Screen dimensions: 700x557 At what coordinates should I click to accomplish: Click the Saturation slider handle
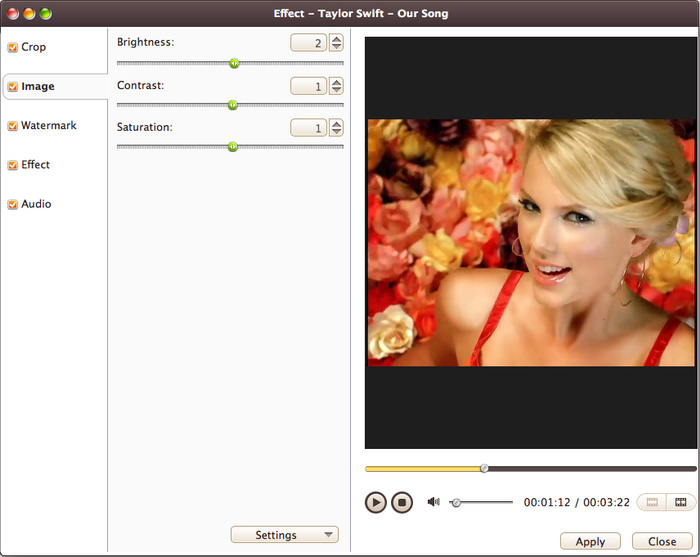click(x=233, y=147)
